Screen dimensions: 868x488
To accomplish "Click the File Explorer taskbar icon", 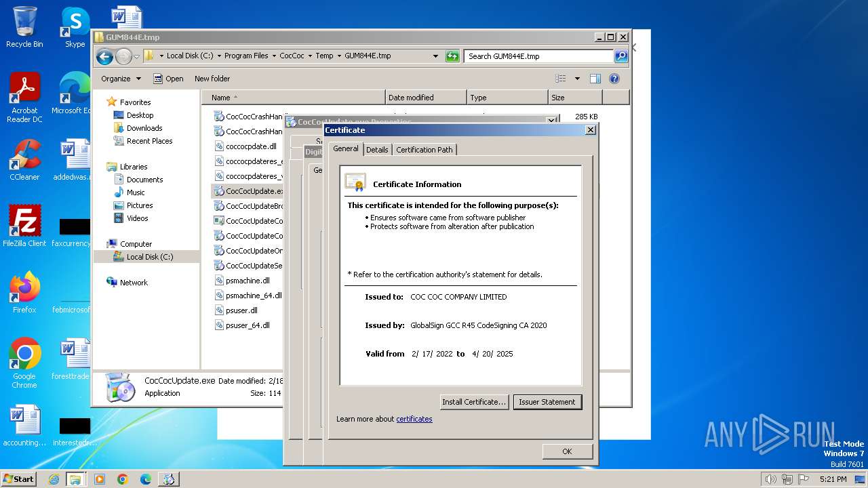I will click(75, 479).
